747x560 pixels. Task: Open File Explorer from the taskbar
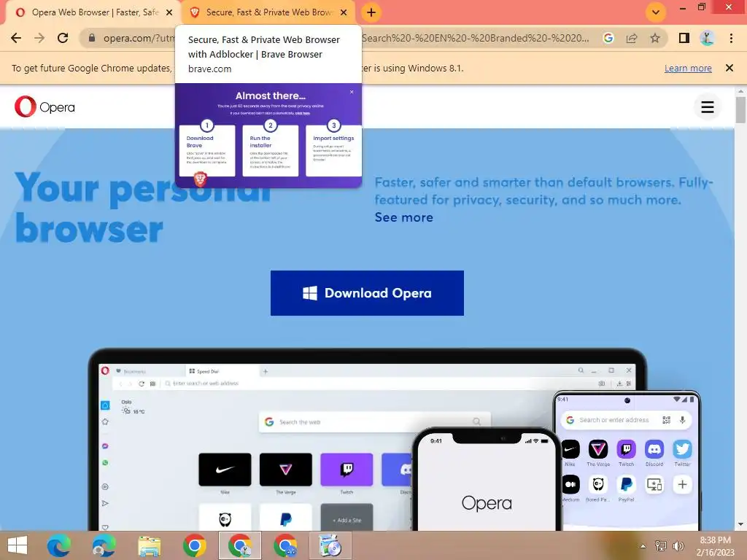pos(149,545)
